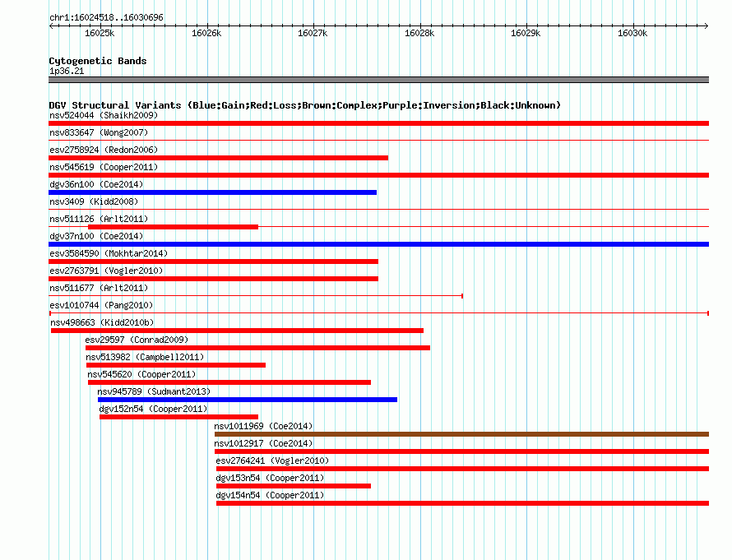The height and width of the screenshot is (560, 732).
Task: Click the nsv524044 (Shaikh2009) variant label
Action: [104, 115]
